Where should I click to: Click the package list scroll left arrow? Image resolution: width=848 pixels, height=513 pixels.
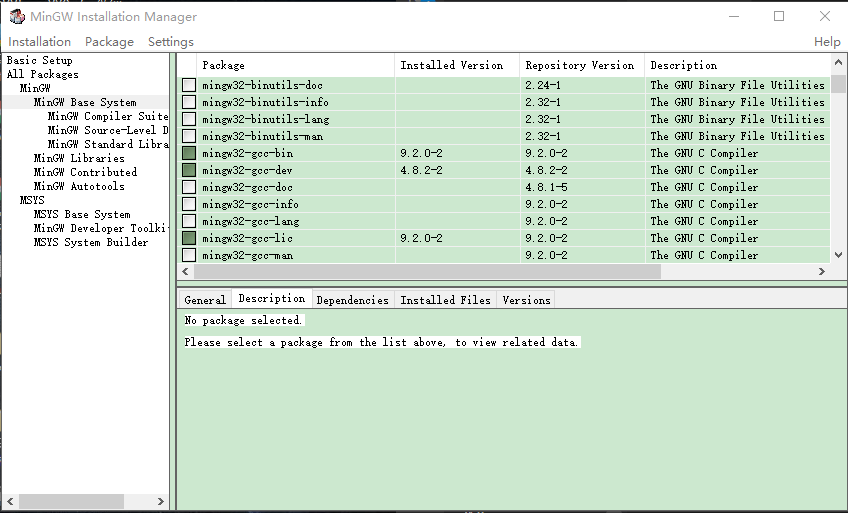point(186,271)
